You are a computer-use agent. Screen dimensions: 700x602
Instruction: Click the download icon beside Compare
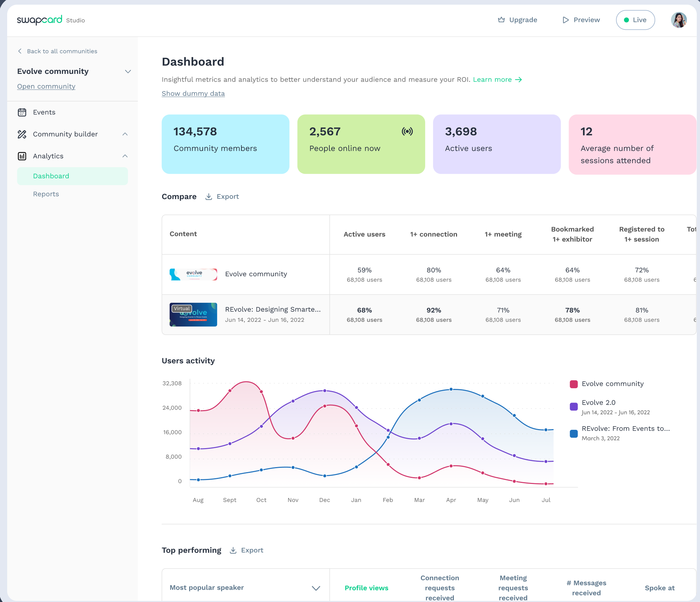point(208,197)
